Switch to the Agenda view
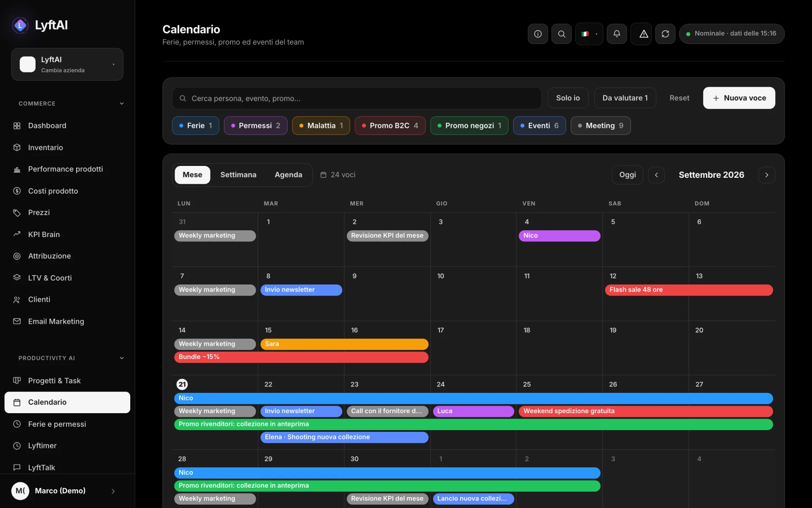This screenshot has width=812, height=508. (x=288, y=175)
